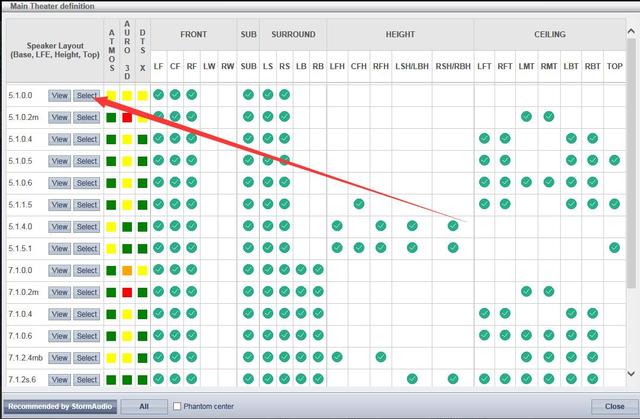
Task: Click yellow Atmos indicator for 5.1.4.0
Action: [x=111, y=226]
